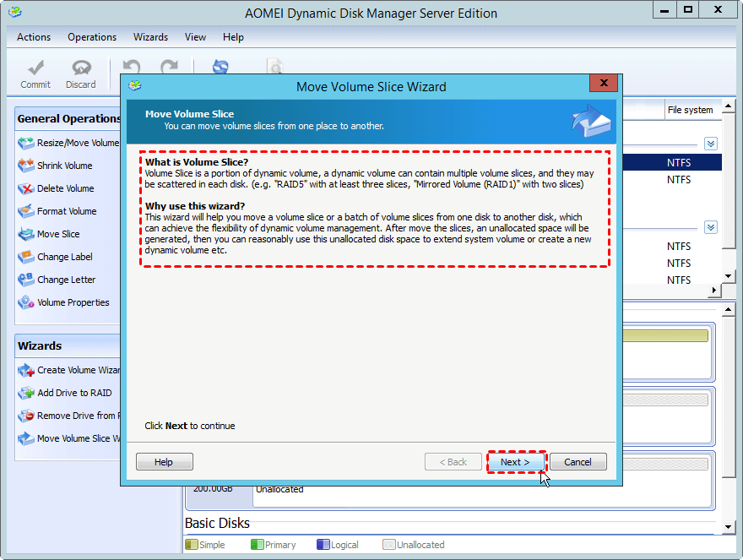The image size is (743, 560).
Task: Click the Move Slice icon
Action: (x=26, y=234)
